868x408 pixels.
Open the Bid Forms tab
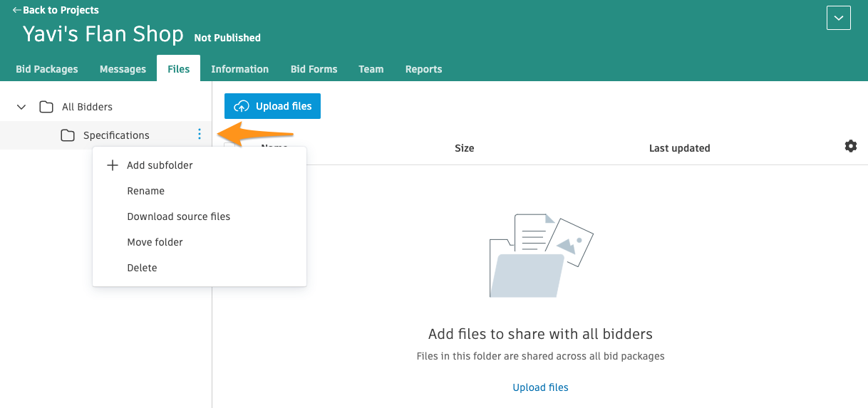pyautogui.click(x=314, y=69)
